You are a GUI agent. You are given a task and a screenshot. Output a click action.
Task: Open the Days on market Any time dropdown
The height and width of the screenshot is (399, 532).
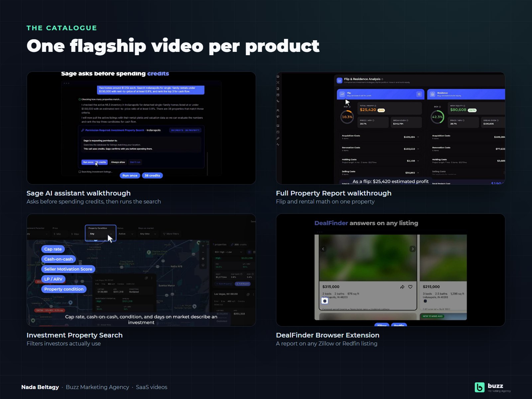[148, 234]
